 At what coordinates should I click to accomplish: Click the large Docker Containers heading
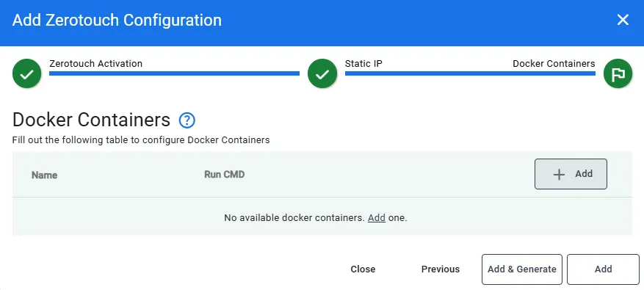click(x=91, y=120)
